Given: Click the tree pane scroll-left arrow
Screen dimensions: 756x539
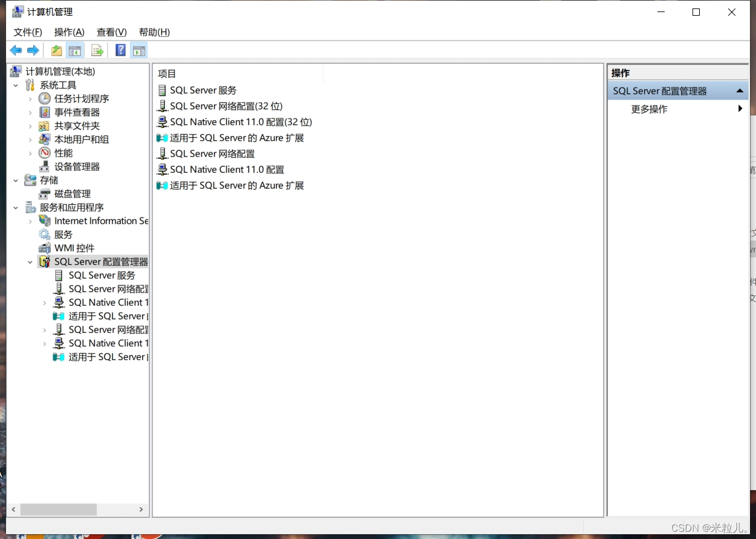Looking at the screenshot, I should [13, 509].
